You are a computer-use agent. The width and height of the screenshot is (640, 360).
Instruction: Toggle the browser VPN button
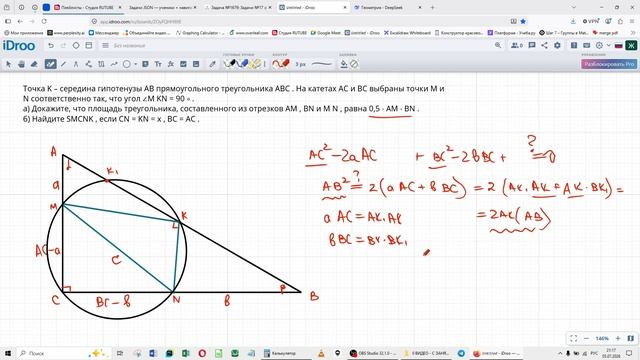(x=591, y=21)
